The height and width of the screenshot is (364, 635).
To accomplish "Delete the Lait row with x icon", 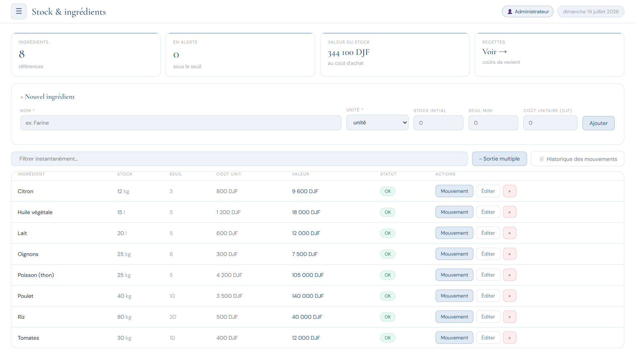I will point(509,233).
